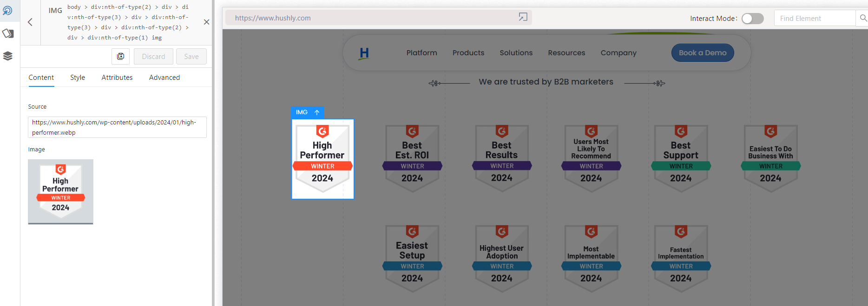Open the Platform menu item
The height and width of the screenshot is (306, 868).
click(422, 53)
